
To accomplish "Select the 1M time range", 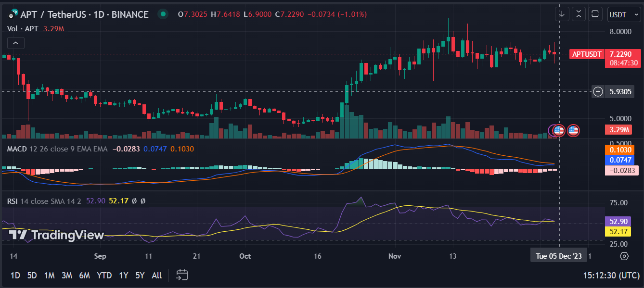I will tap(49, 275).
